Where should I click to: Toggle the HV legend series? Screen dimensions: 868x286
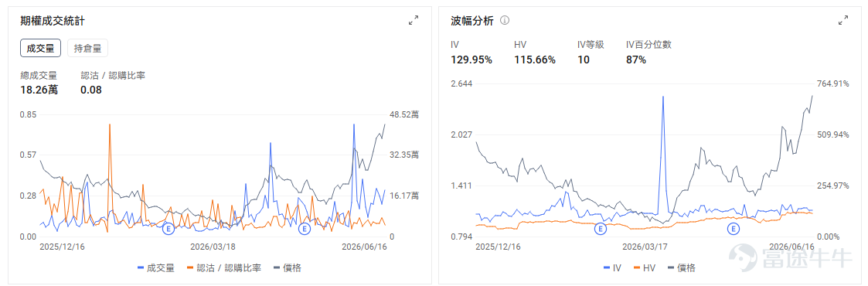coord(645,268)
